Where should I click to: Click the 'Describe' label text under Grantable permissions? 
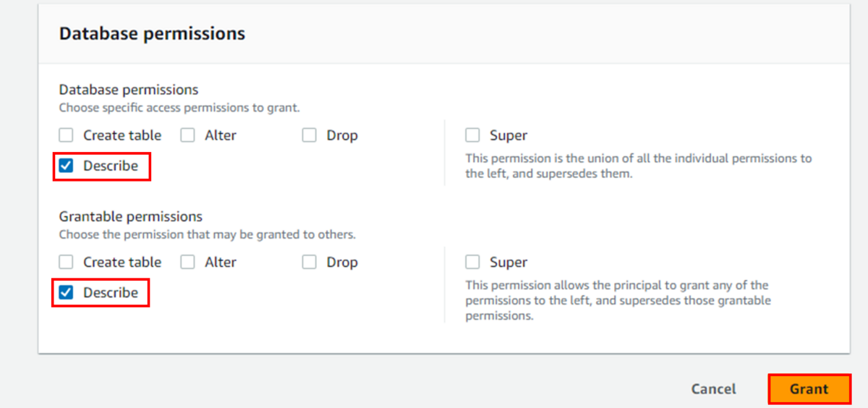coord(110,292)
